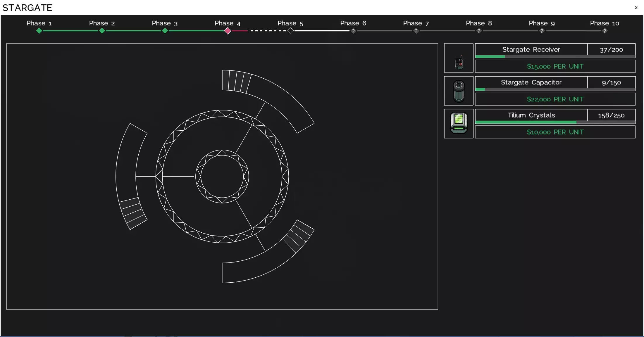Click the Tilium Crystals container icon

[x=459, y=123]
